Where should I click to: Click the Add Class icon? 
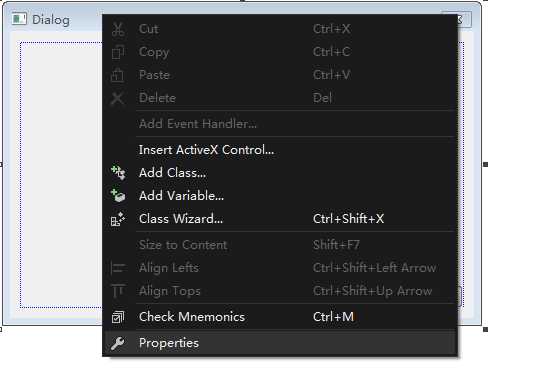118,173
